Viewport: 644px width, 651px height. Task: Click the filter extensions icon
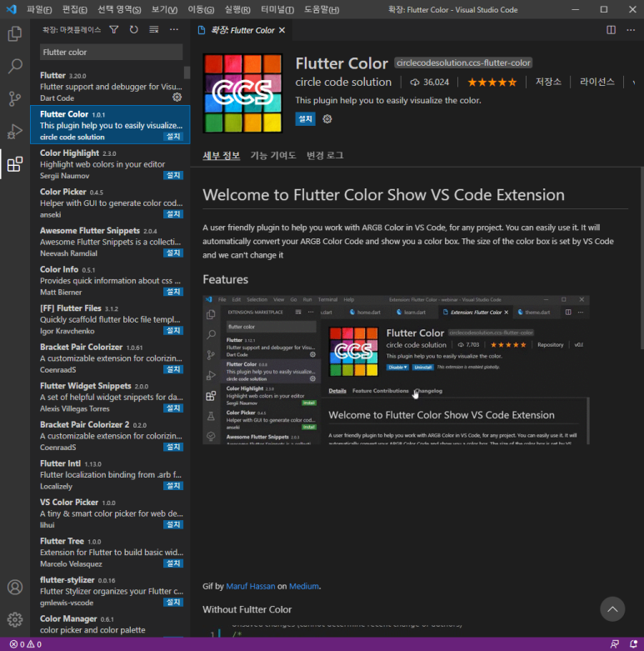pos(113,30)
